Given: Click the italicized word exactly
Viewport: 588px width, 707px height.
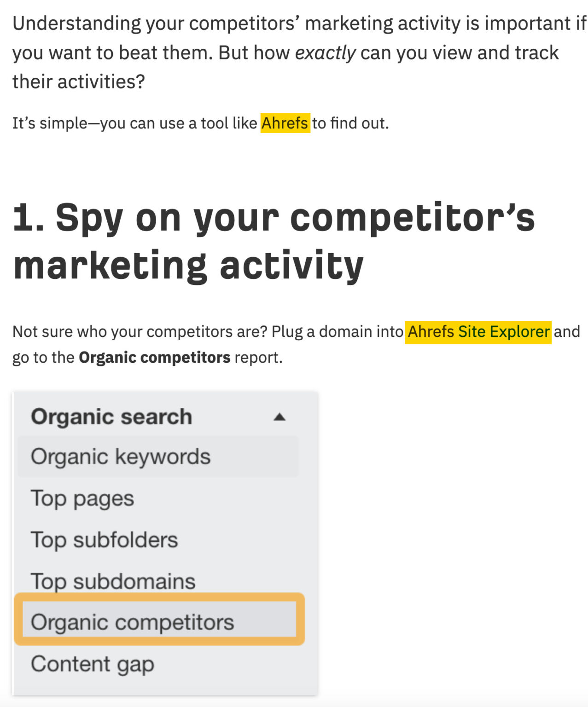Looking at the screenshot, I should coord(327,52).
